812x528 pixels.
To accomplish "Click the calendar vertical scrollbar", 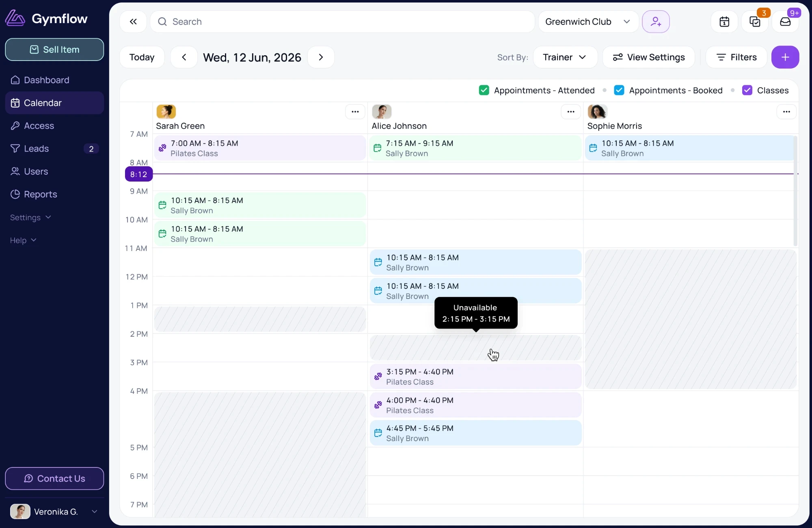I will pos(795,191).
